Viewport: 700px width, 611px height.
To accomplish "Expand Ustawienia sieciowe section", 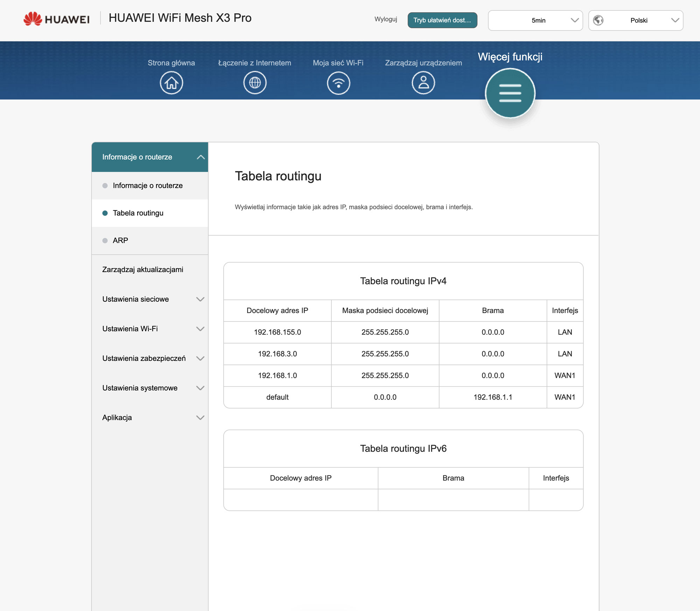I will tap(200, 299).
